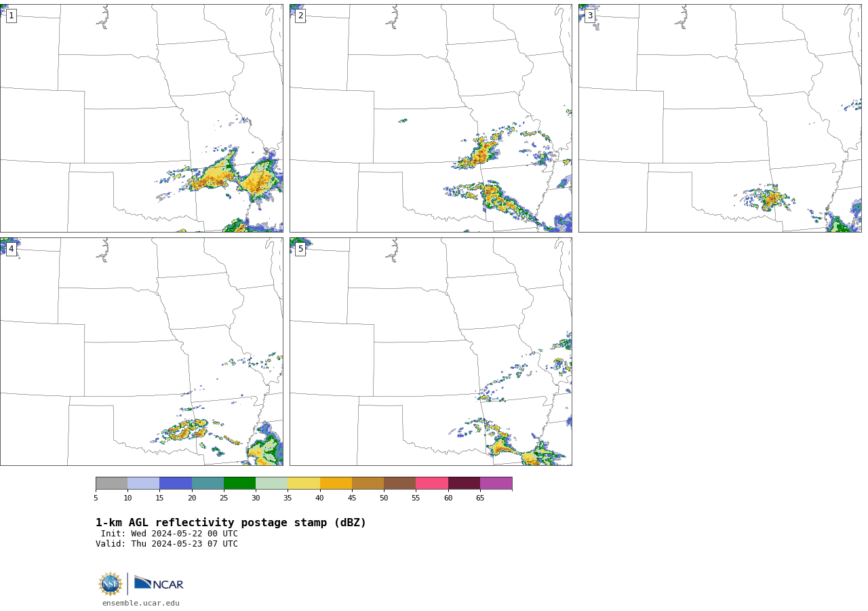868x611 pixels.
Task: Click the tan 45-50 dBZ swatch
Action: click(368, 483)
